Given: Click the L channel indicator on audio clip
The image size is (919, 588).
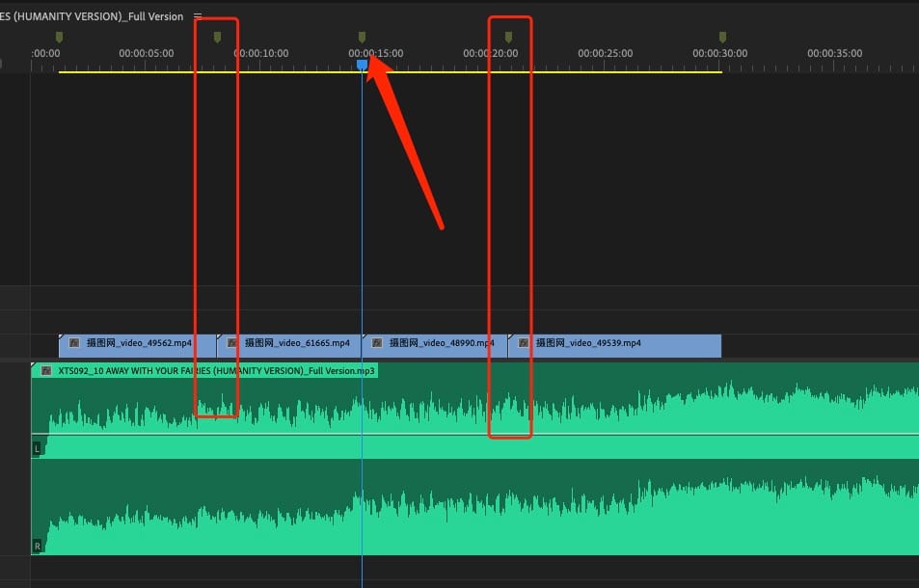Looking at the screenshot, I should (x=38, y=448).
